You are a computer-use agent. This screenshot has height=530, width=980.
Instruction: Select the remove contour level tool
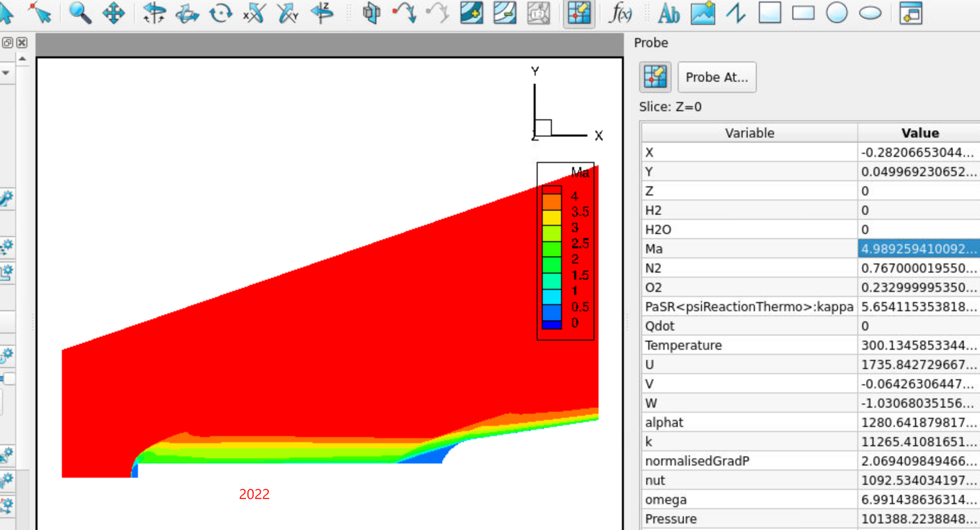click(505, 13)
